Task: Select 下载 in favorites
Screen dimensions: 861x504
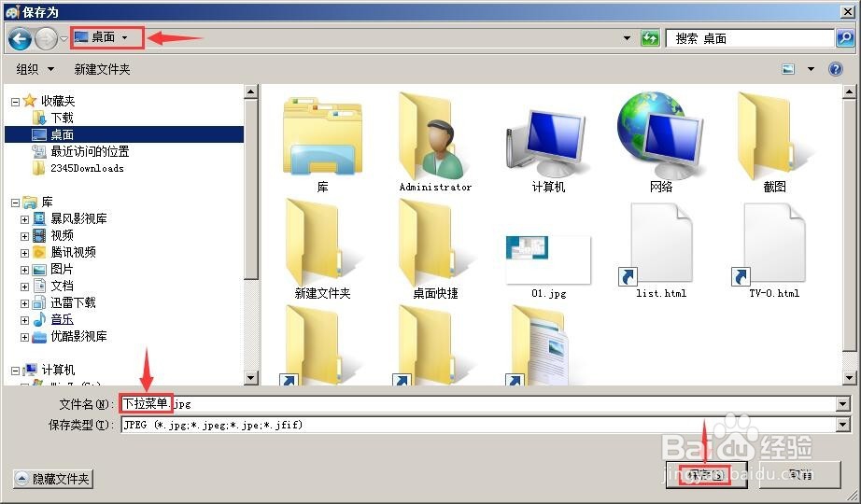Action: 62,118
